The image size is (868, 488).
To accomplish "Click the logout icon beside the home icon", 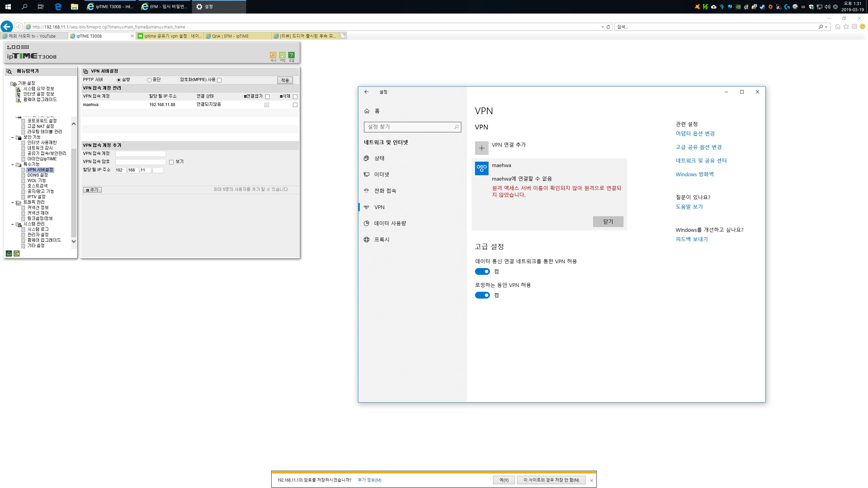I will [x=17, y=253].
